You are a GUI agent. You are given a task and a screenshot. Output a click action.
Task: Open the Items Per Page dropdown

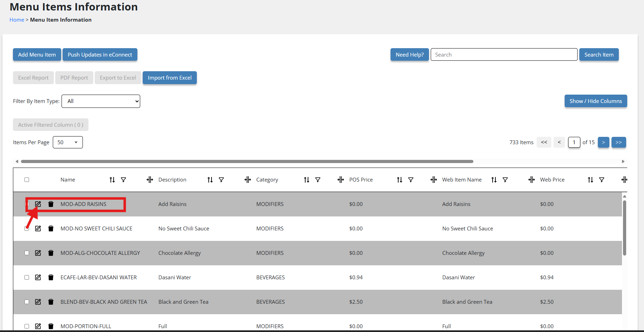[68, 142]
